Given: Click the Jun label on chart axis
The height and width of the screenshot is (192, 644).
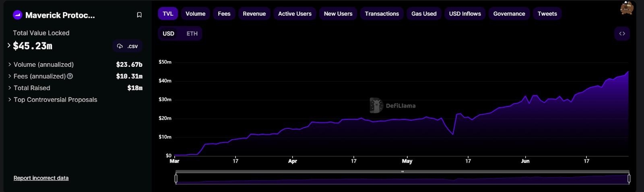Looking at the screenshot, I should pos(525,161).
